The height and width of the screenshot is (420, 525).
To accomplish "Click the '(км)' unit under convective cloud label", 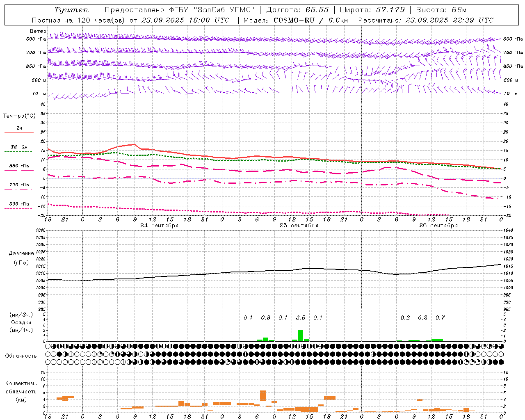I will coord(21,399).
